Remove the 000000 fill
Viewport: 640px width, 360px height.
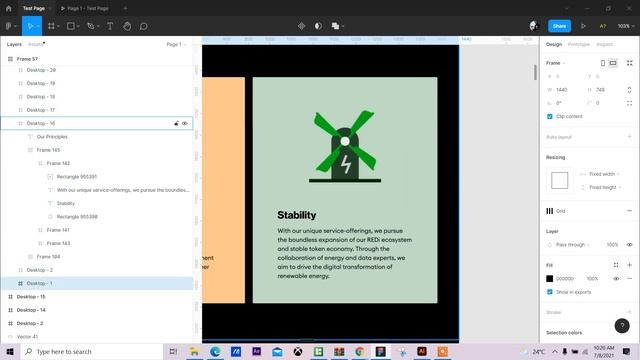(x=629, y=278)
